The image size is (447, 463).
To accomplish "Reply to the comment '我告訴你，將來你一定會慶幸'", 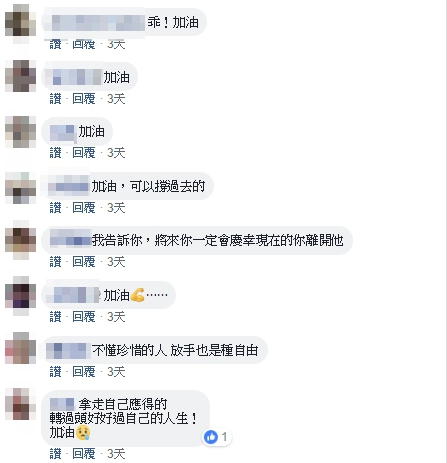I will (x=84, y=262).
